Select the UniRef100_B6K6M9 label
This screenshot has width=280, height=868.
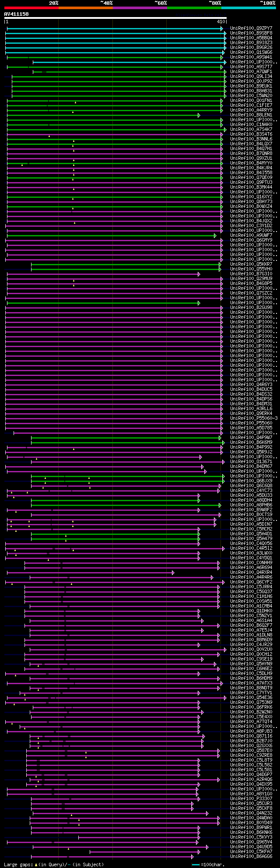tap(251, 443)
